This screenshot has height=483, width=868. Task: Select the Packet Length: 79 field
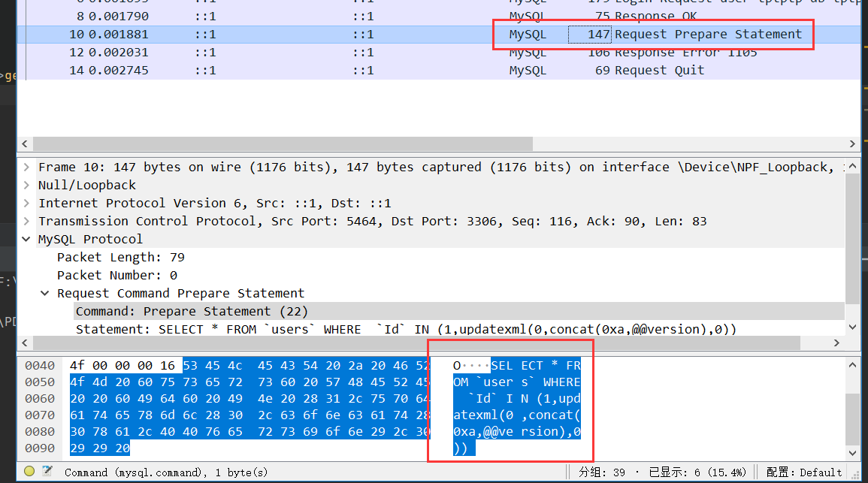121,257
